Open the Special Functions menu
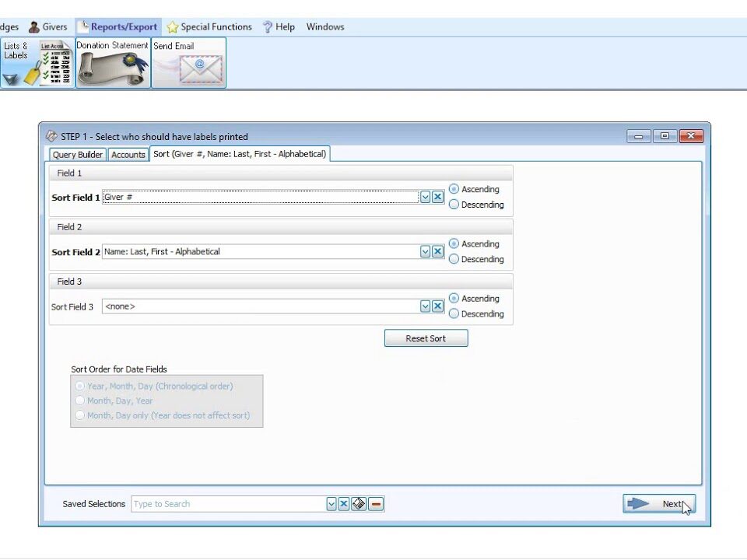 coord(209,27)
